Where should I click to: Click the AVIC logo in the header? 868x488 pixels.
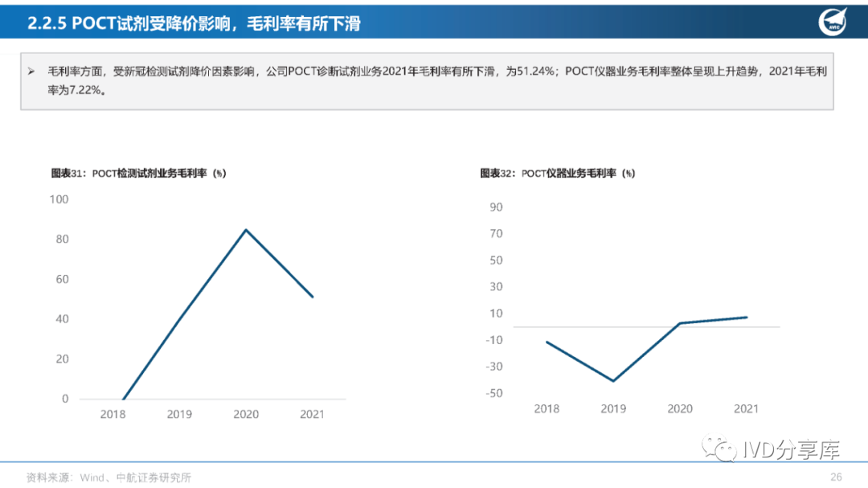pyautogui.click(x=833, y=22)
